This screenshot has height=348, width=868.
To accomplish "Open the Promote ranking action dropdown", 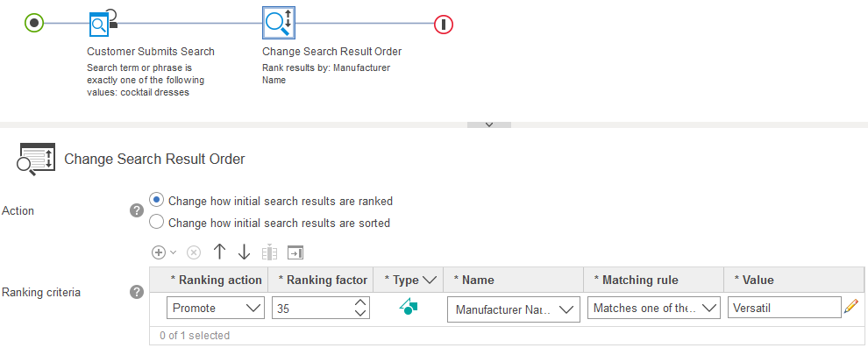I will [216, 309].
